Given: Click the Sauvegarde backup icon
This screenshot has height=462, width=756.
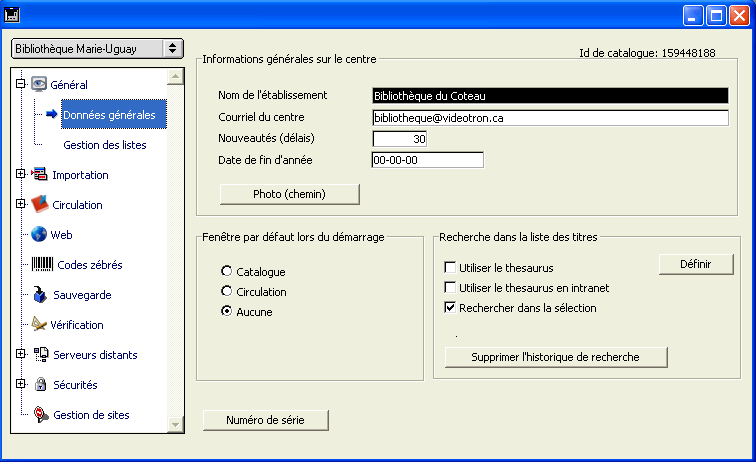Looking at the screenshot, I should 40,295.
